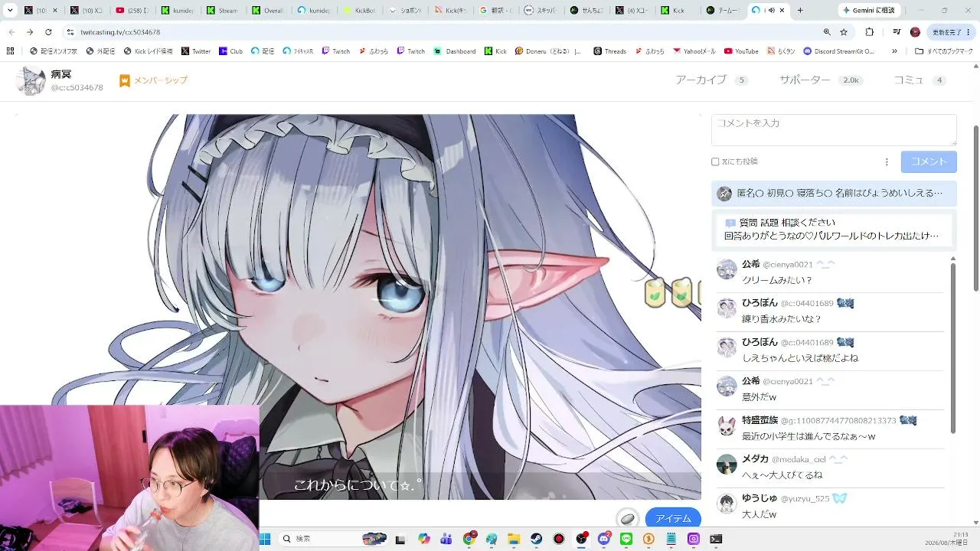Image resolution: width=980 pixels, height=551 pixels.
Task: Open the Club bookmark
Action: point(231,51)
